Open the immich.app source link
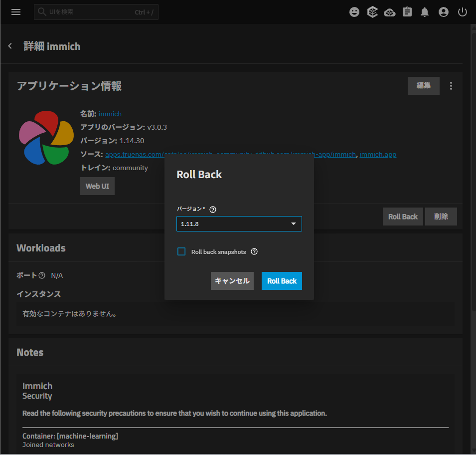The width and height of the screenshot is (476, 455). [378, 154]
